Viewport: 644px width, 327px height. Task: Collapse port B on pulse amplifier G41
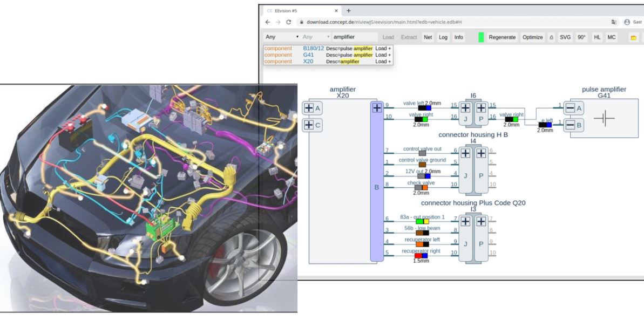(x=570, y=125)
